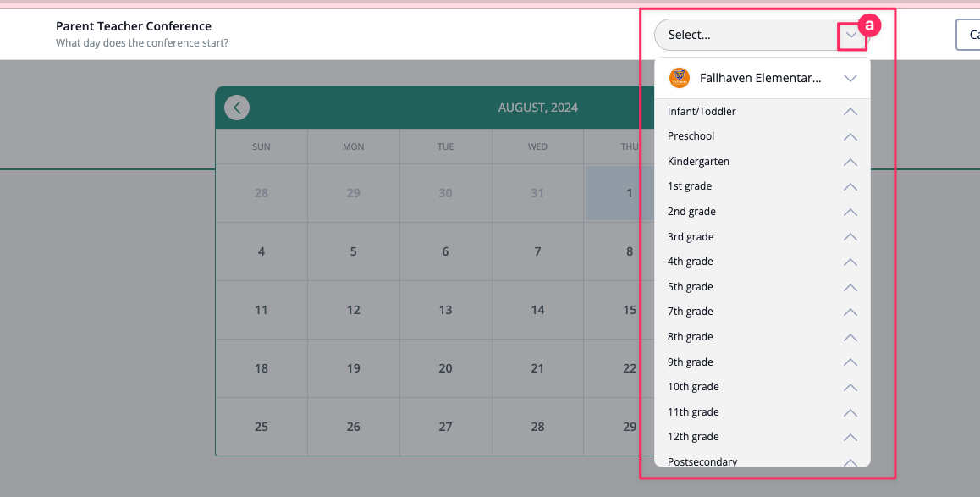Pick August 20 as conference start
The height and width of the screenshot is (497, 980).
click(x=445, y=368)
